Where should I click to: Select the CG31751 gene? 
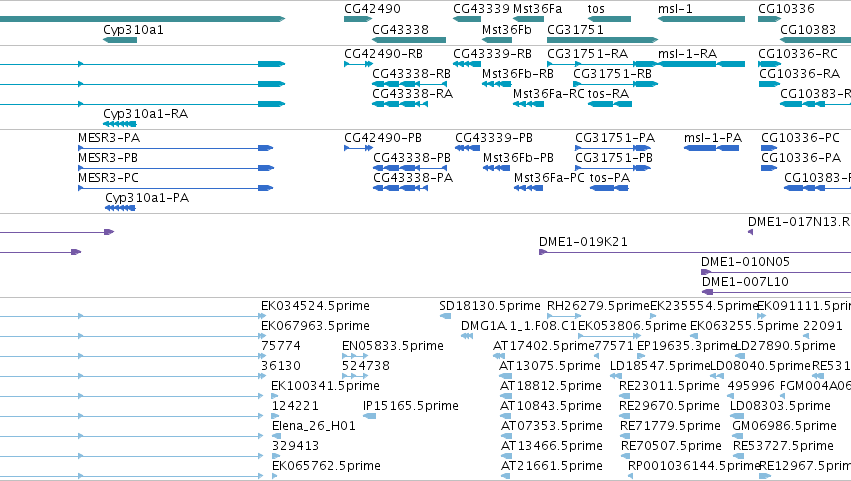coord(602,40)
